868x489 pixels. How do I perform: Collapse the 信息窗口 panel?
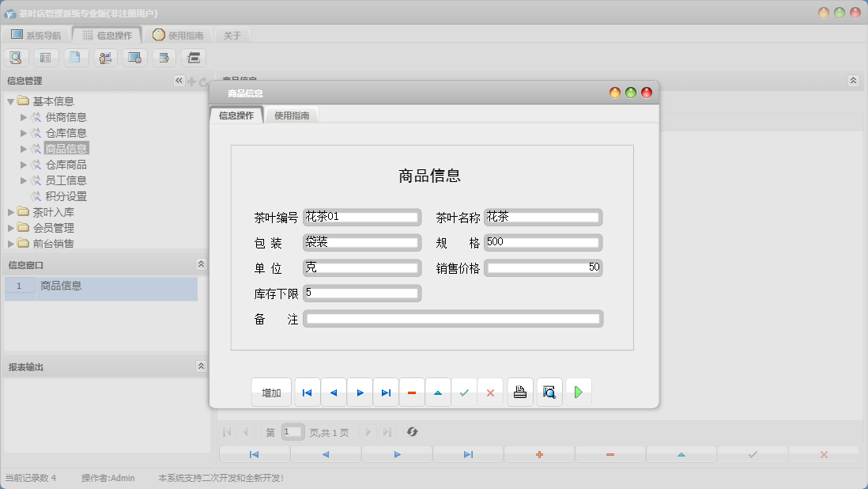coord(201,264)
